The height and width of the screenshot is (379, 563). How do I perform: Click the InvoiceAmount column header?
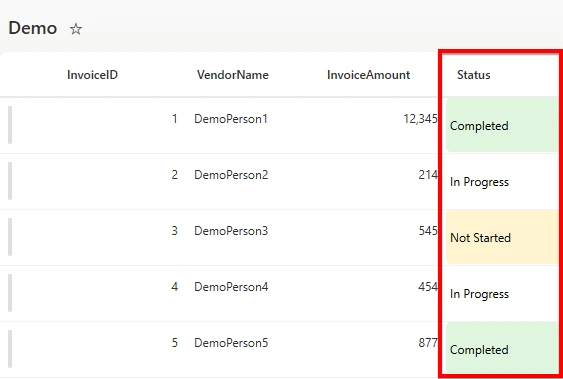368,75
